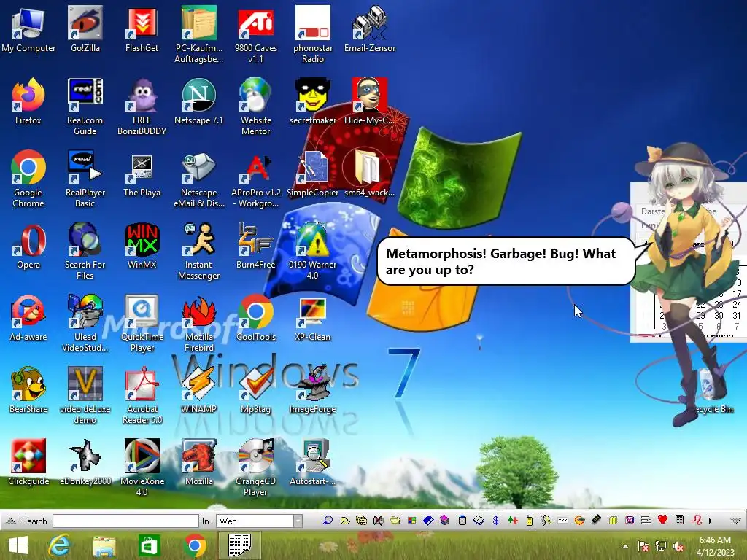Select the Google Chrome desktop shortcut
This screenshot has width=747, height=560.
[28, 179]
